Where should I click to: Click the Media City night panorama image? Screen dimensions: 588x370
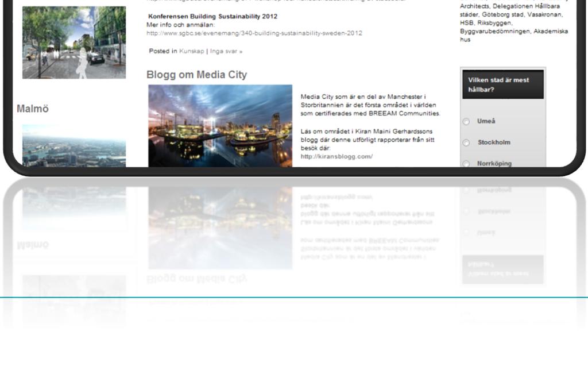[x=220, y=126]
